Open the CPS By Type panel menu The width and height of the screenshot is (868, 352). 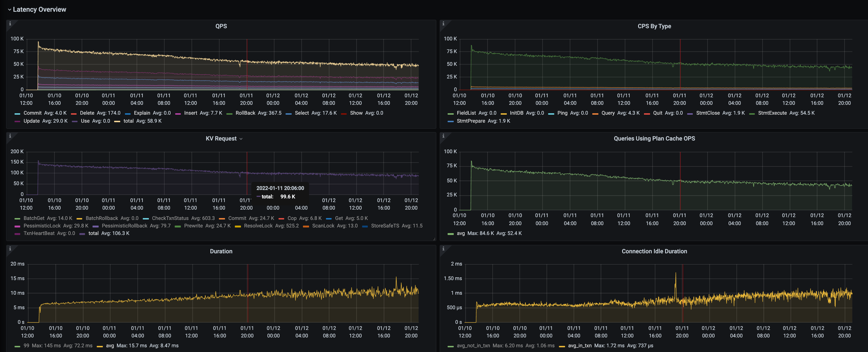(654, 26)
